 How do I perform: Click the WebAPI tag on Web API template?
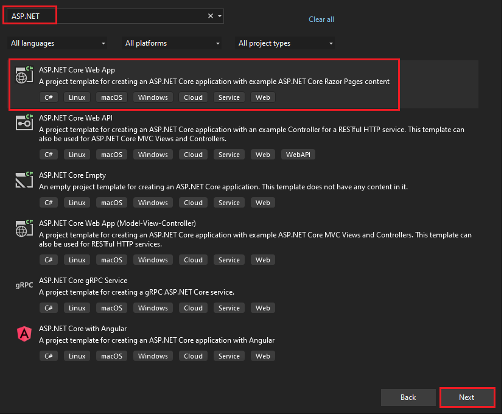(299, 155)
